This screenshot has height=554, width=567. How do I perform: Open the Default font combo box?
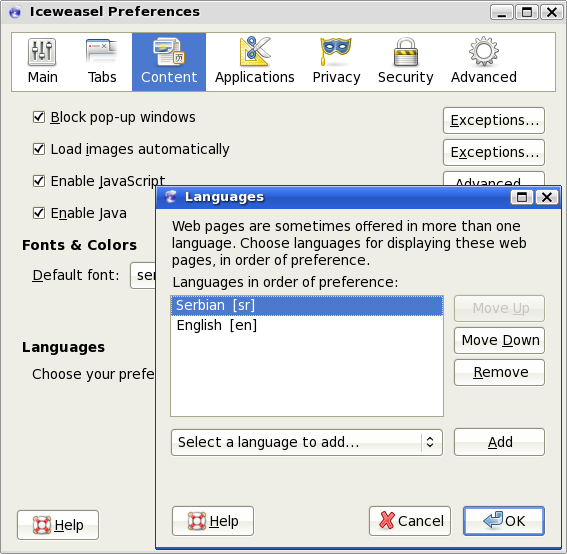(x=143, y=275)
